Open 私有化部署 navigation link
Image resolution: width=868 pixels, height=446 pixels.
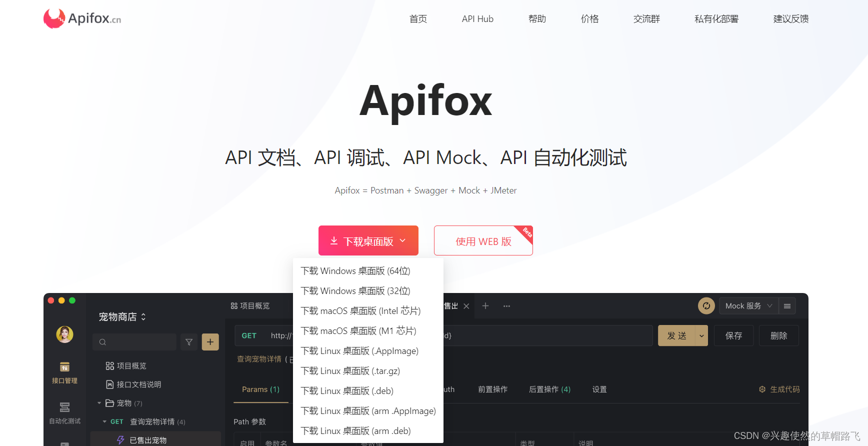pyautogui.click(x=716, y=19)
